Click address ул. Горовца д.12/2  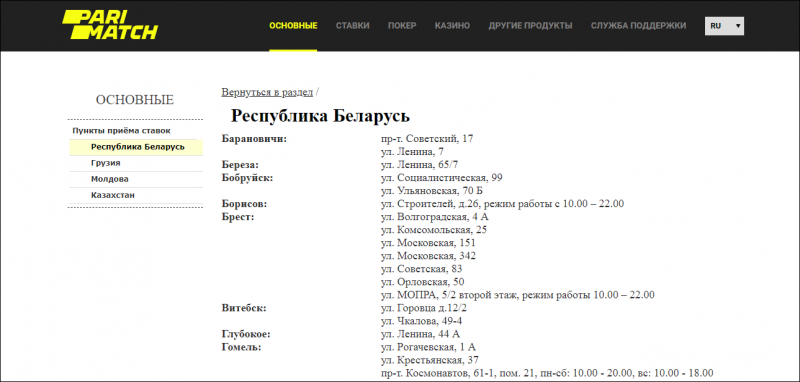tap(423, 308)
